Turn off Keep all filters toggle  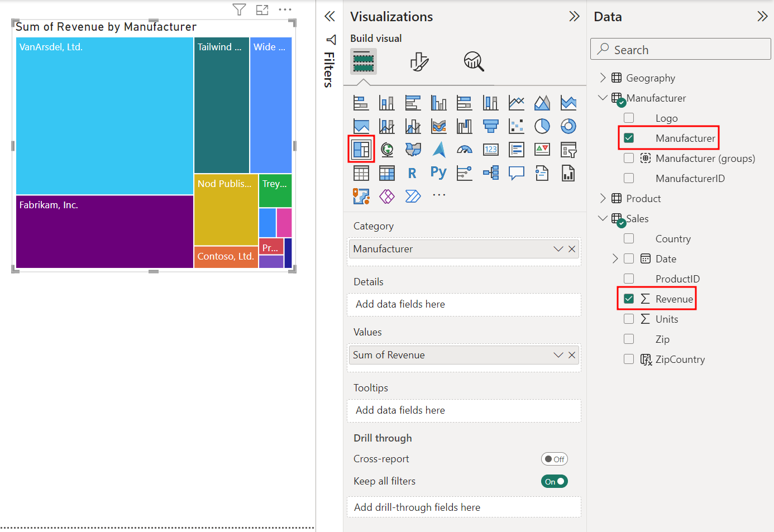click(555, 481)
